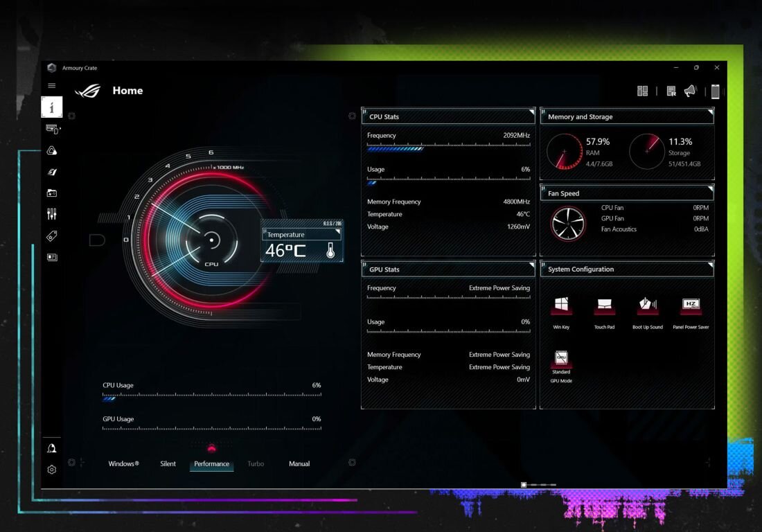Open Settings gear in the sidebar
Image resolution: width=762 pixels, height=532 pixels.
click(x=52, y=470)
